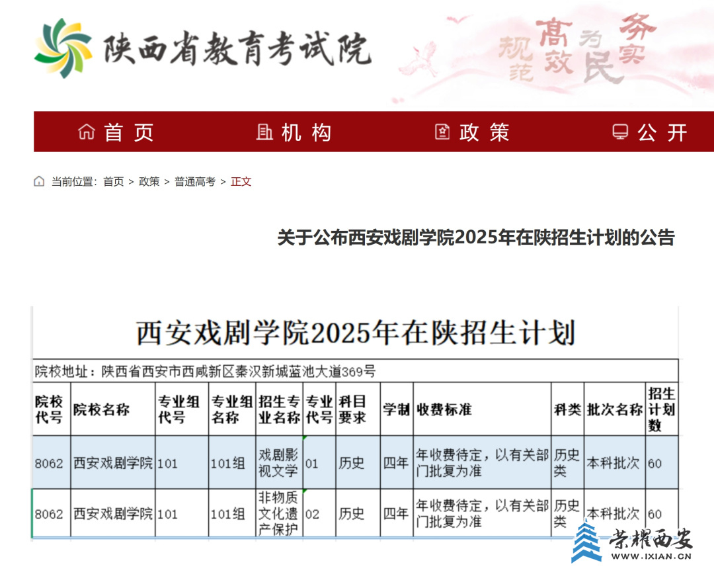Viewport: 714px width, 588px height.
Task: Click the 院校地址 line with 蓝池大道369号
Action: click(x=206, y=372)
